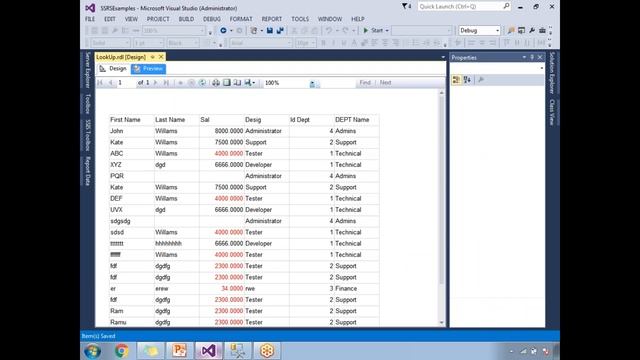Click the report vertical scrollbar

pos(441,207)
